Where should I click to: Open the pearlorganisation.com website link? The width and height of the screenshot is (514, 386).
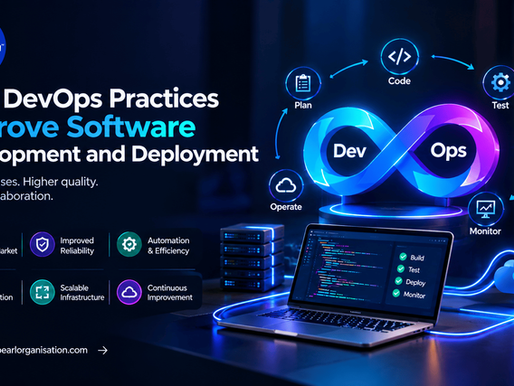pos(44,350)
